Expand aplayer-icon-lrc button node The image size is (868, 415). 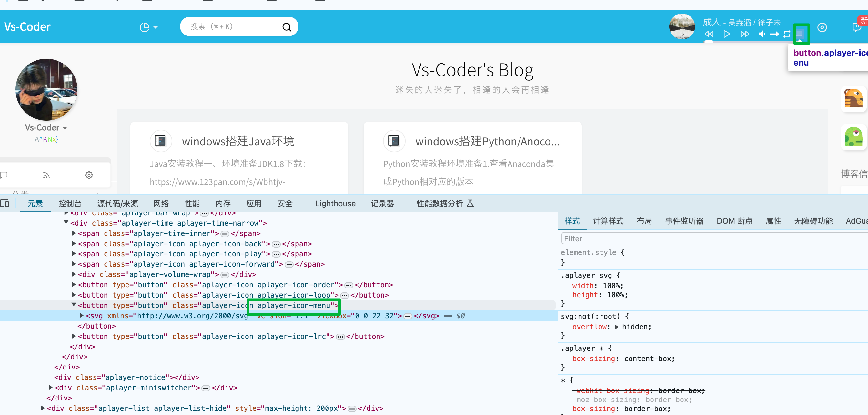[x=74, y=336]
